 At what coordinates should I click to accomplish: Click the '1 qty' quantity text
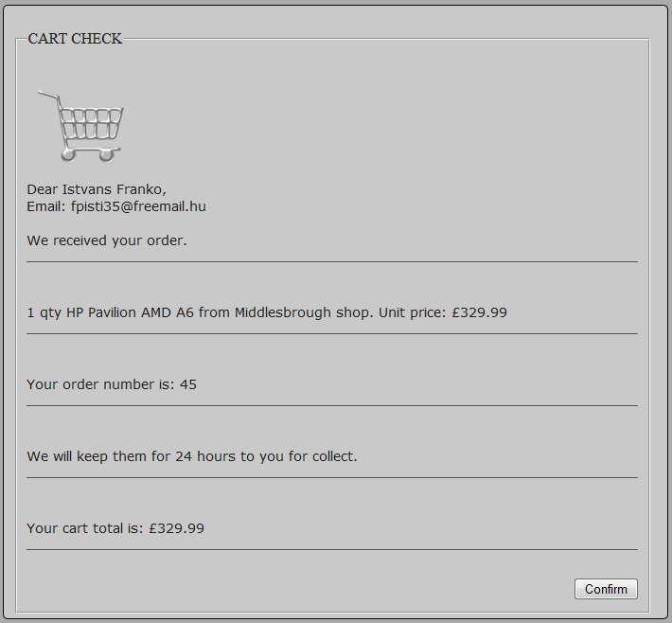coord(44,312)
